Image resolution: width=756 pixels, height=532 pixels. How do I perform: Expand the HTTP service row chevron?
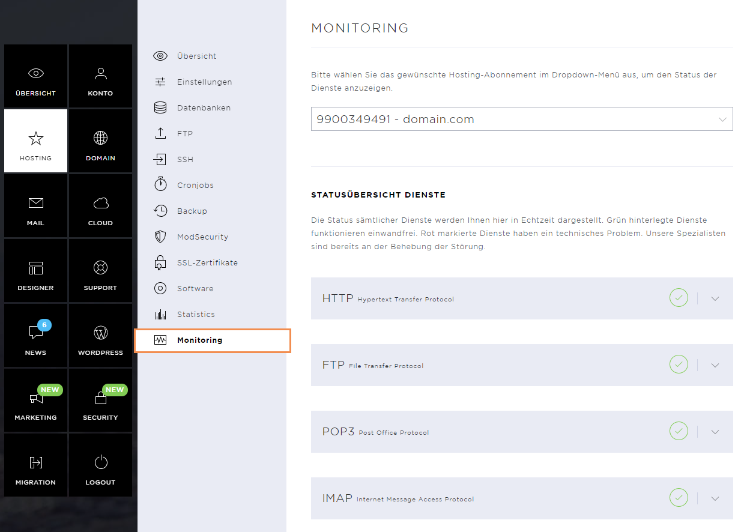coord(715,298)
